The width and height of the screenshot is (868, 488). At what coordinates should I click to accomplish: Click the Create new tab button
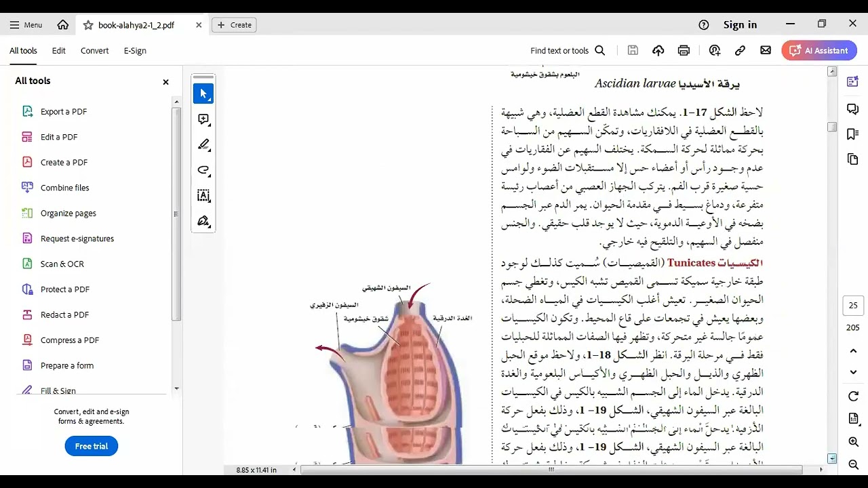pos(234,24)
